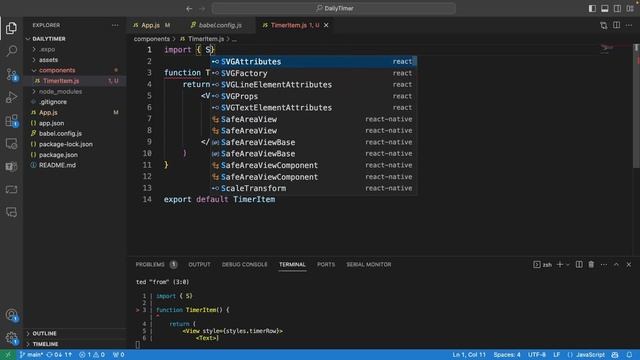Go back with the navigation arrow

(189, 9)
